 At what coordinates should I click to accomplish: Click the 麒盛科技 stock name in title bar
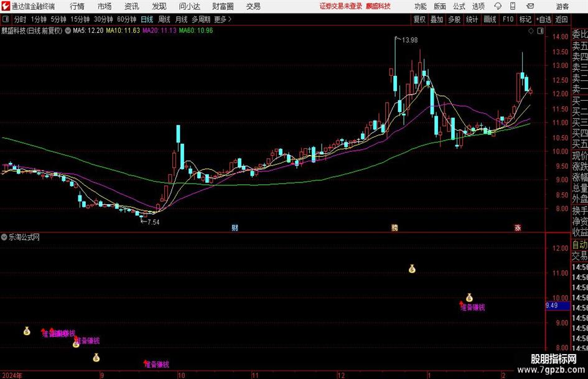378,6
